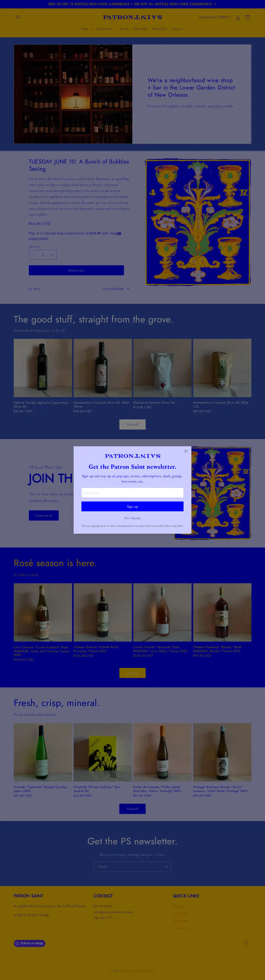Open the shopping cart icon
Screen dimensions: 265x980
point(247,17)
